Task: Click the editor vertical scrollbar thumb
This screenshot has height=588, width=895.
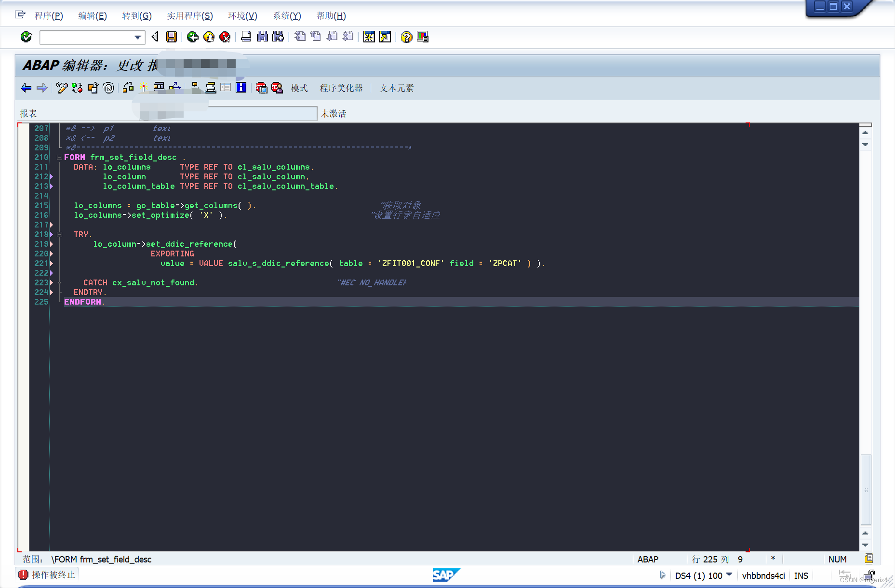Action: 866,489
